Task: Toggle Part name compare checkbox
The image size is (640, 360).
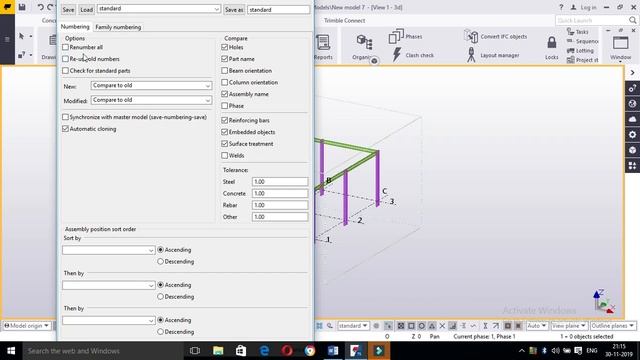Action: (224, 59)
